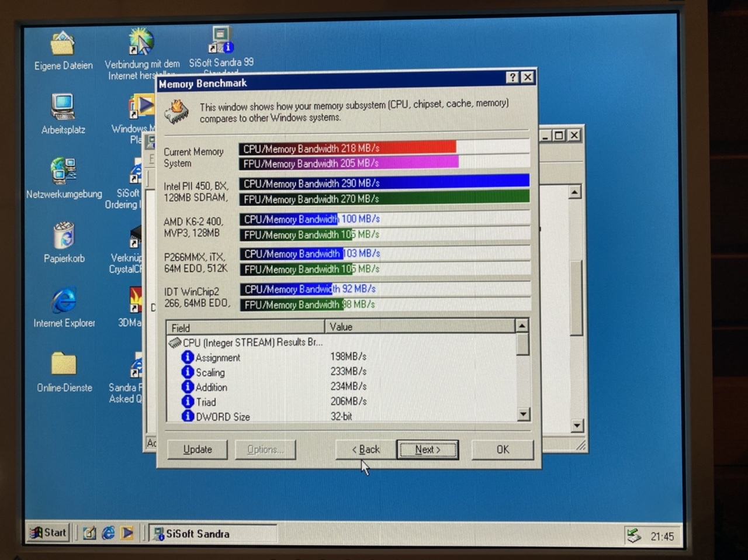This screenshot has height=560, width=748.
Task: Open the Start menu
Action: point(49,533)
